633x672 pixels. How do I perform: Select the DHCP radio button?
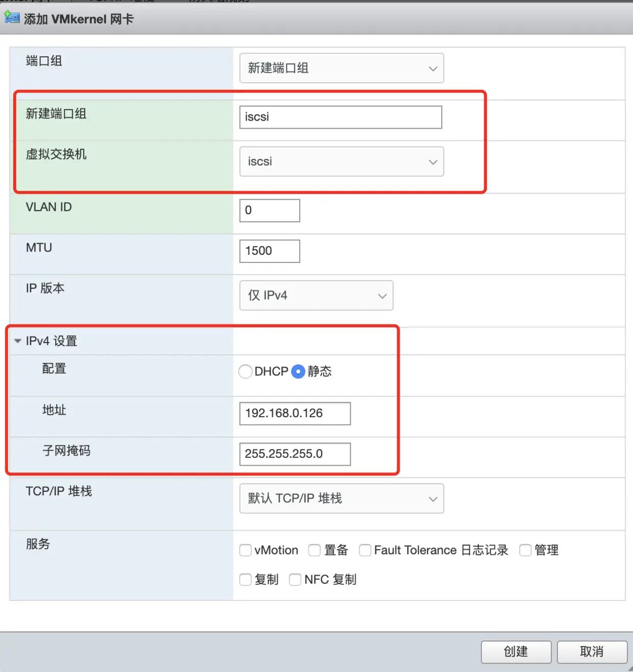tap(246, 371)
